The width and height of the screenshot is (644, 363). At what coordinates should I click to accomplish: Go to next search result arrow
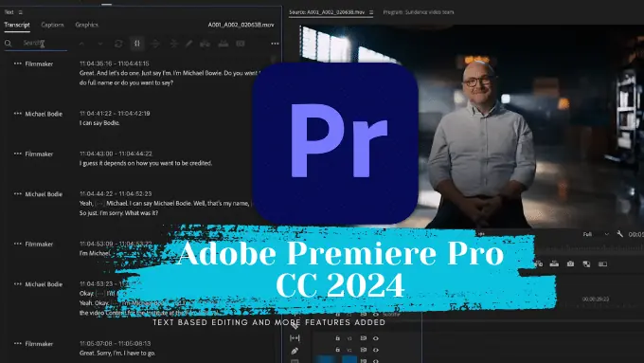[100, 44]
